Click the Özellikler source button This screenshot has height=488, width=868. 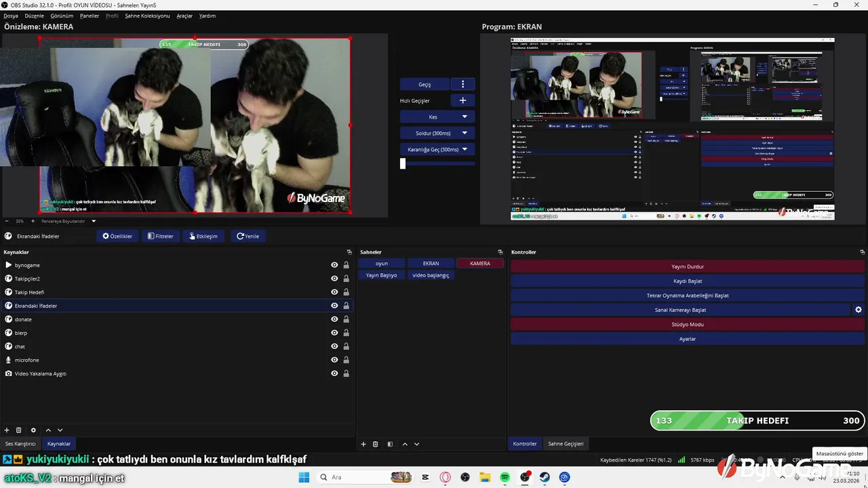[x=117, y=236]
